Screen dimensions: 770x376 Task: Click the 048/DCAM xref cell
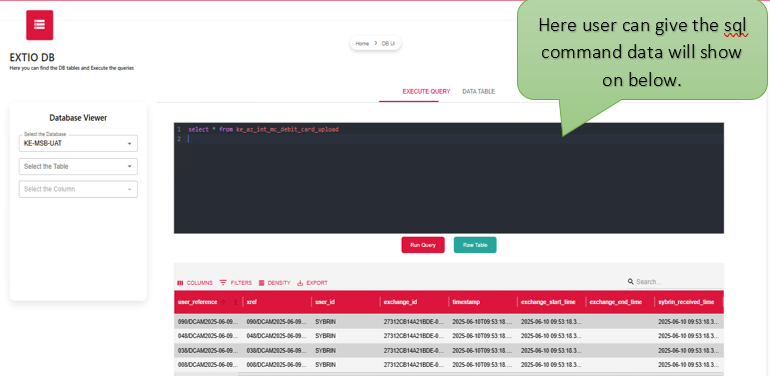pyautogui.click(x=277, y=336)
